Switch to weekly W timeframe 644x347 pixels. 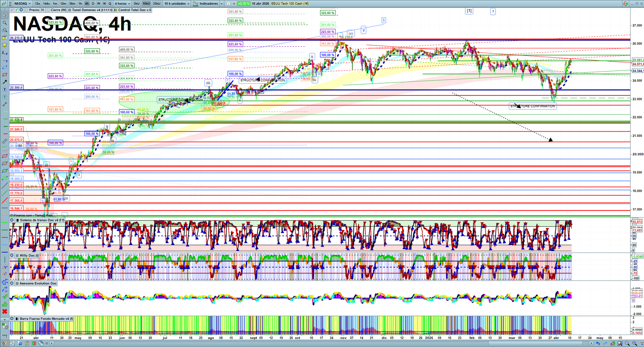point(99,4)
